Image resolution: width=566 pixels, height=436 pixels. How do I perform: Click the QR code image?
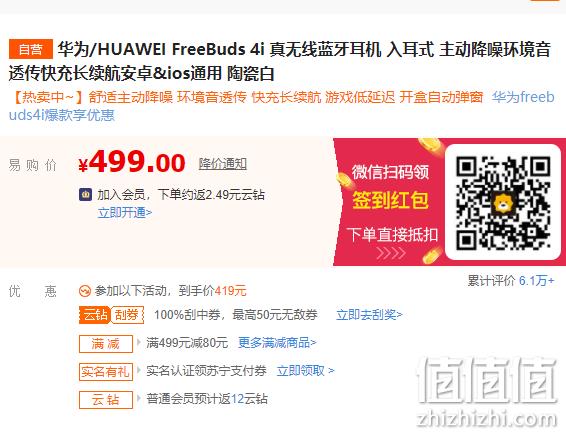click(x=503, y=202)
